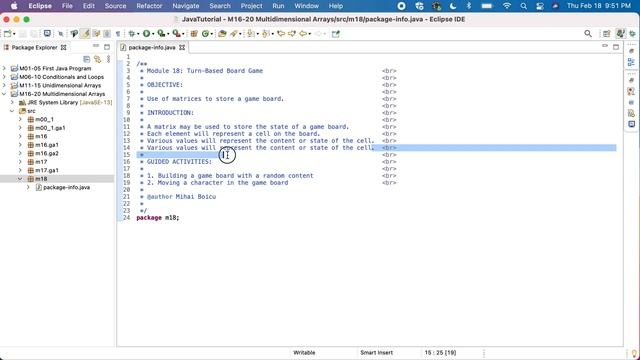640x360 pixels.
Task: Toggle Show Whitespace Characters paragraph icon
Action: [118, 34]
